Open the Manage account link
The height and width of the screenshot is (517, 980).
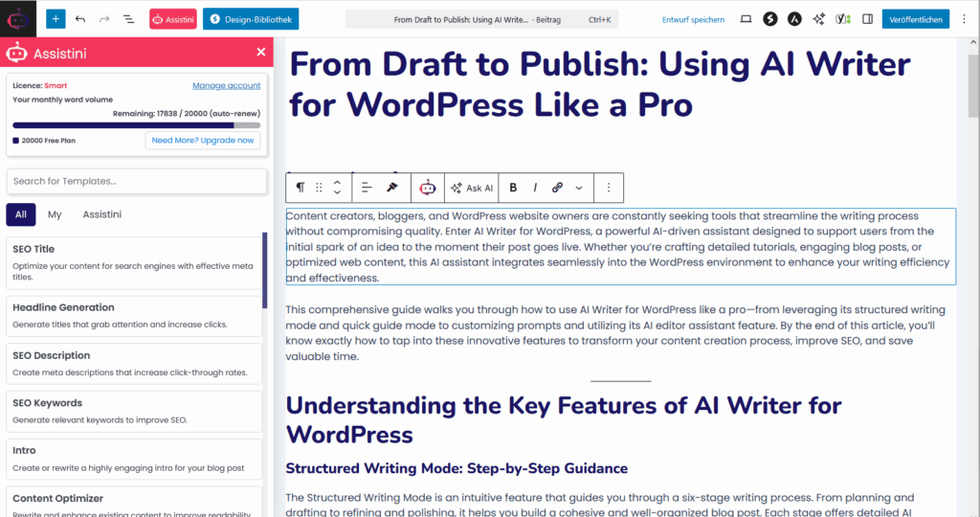pos(226,85)
